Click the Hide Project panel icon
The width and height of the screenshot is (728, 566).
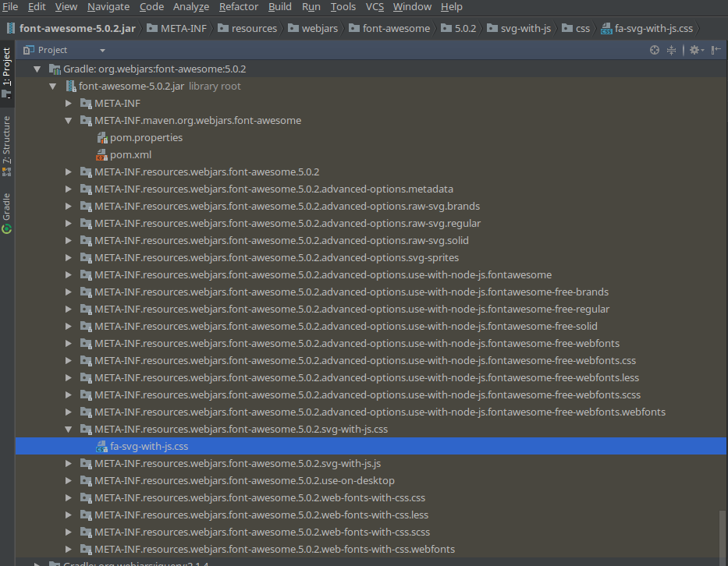coord(716,50)
